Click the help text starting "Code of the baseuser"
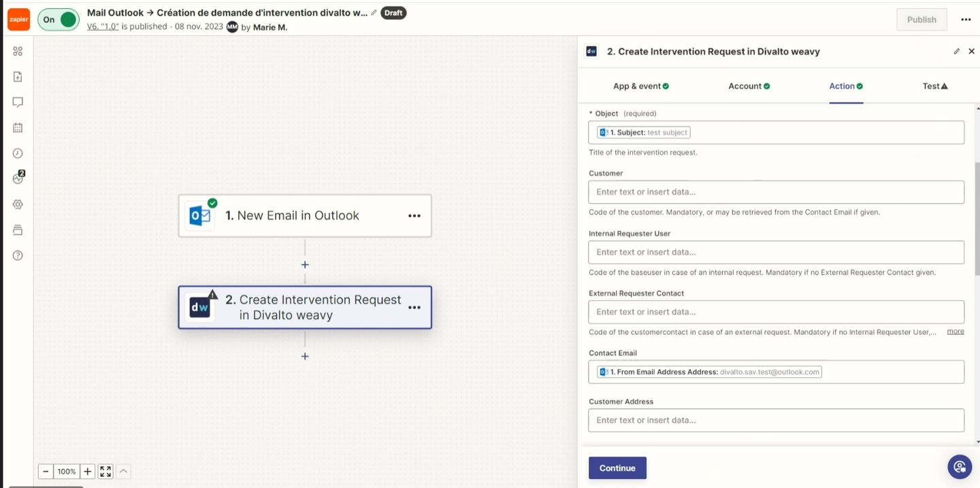Image resolution: width=980 pixels, height=488 pixels. [x=762, y=272]
